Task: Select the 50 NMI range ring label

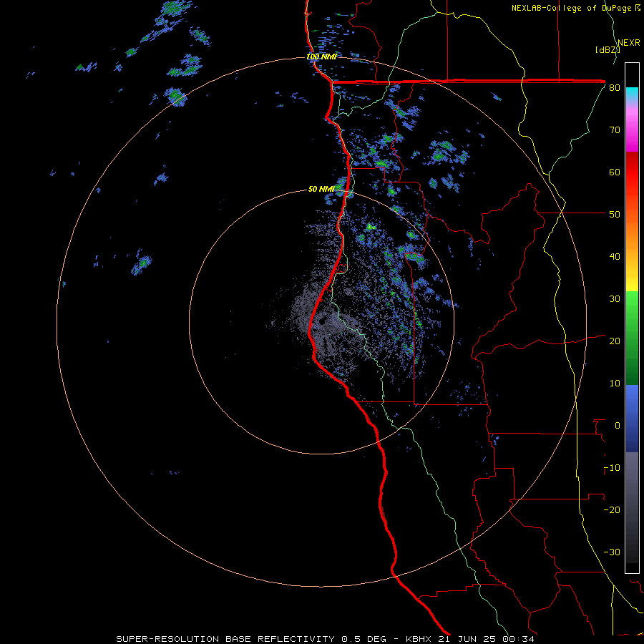Action: tap(321, 189)
